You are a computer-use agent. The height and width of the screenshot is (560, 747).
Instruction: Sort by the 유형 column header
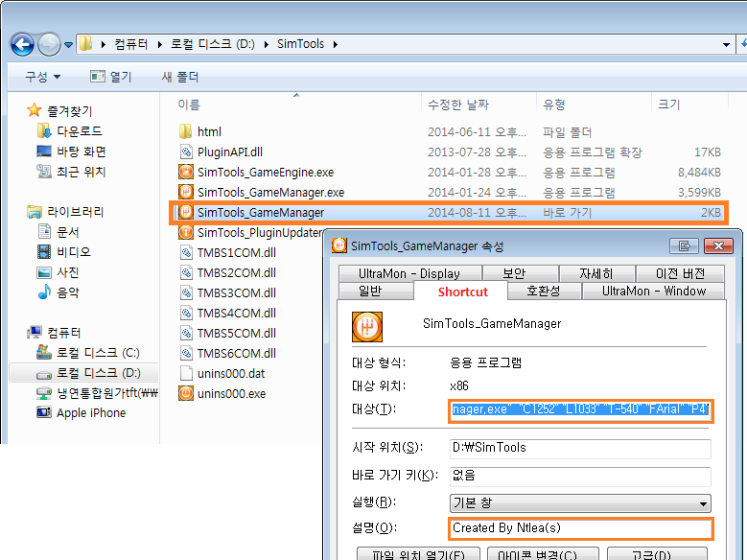point(553,105)
